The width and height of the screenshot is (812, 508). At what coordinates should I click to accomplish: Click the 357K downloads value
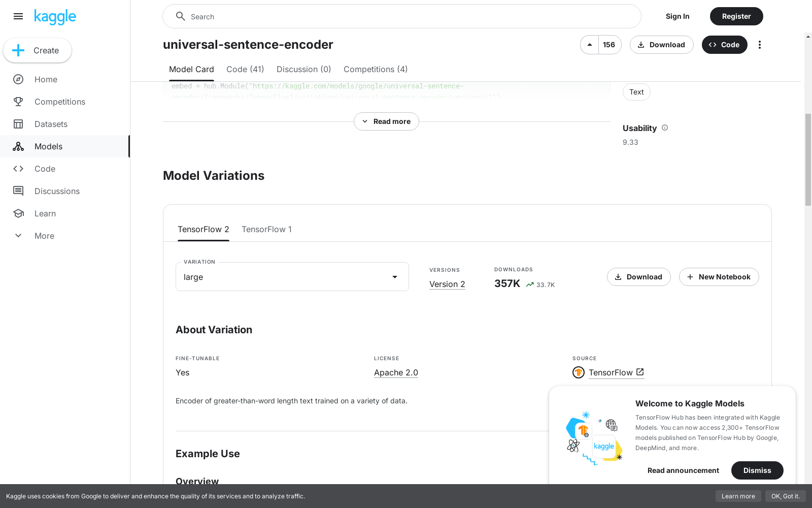coord(507,283)
